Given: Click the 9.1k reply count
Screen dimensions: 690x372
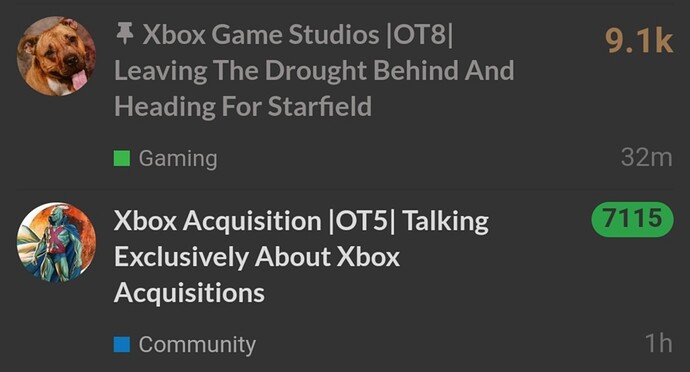Looking at the screenshot, I should [x=639, y=41].
